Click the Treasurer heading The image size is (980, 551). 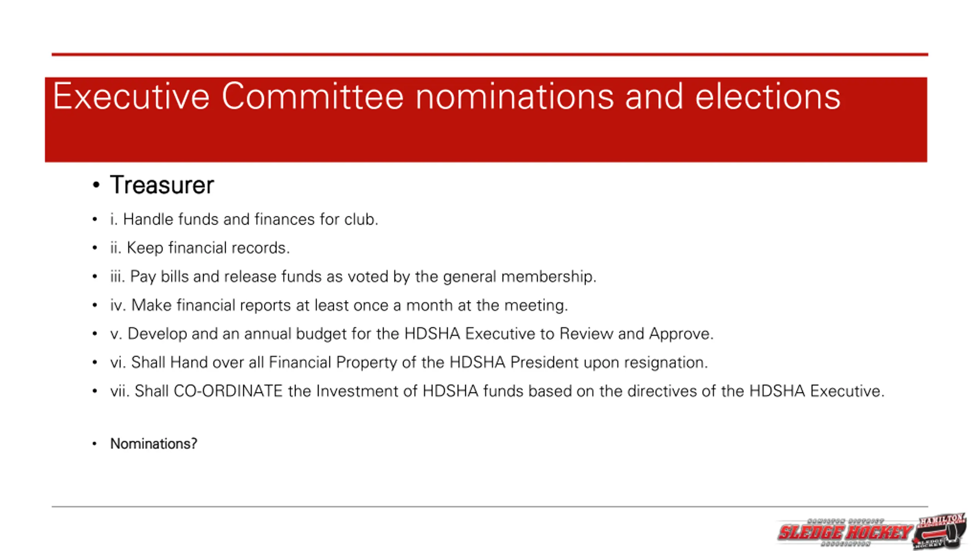(x=162, y=185)
